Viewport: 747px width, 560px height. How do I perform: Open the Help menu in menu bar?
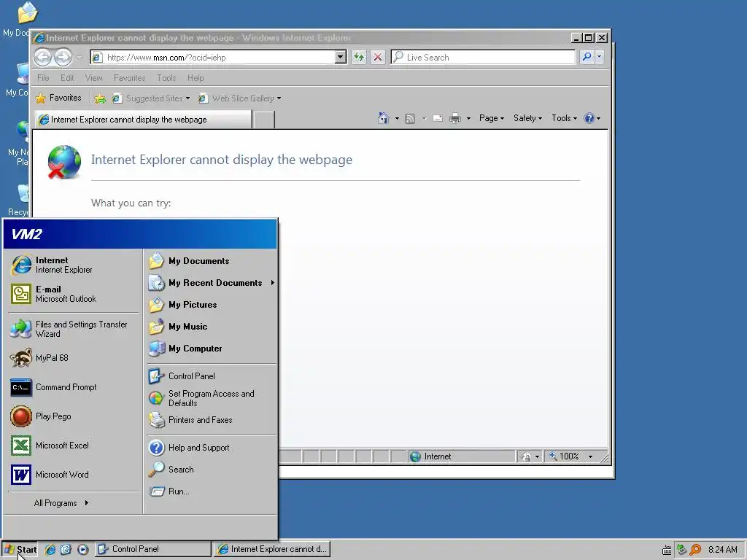point(196,77)
